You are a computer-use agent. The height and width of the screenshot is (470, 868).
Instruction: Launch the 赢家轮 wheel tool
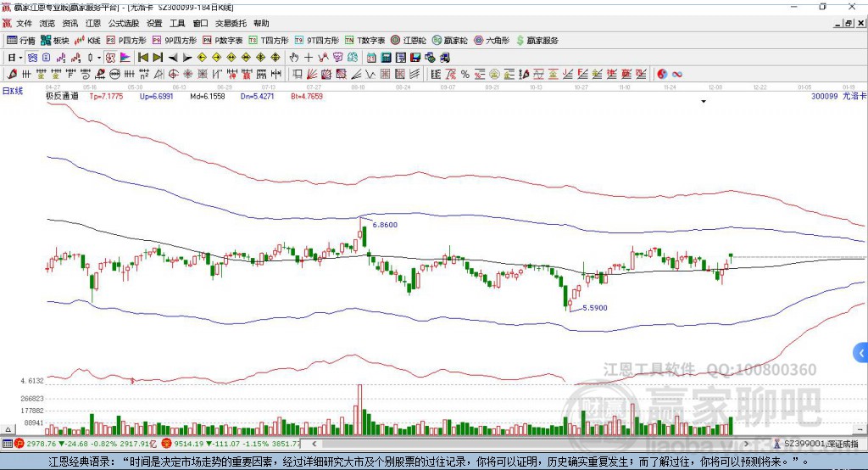(x=450, y=41)
